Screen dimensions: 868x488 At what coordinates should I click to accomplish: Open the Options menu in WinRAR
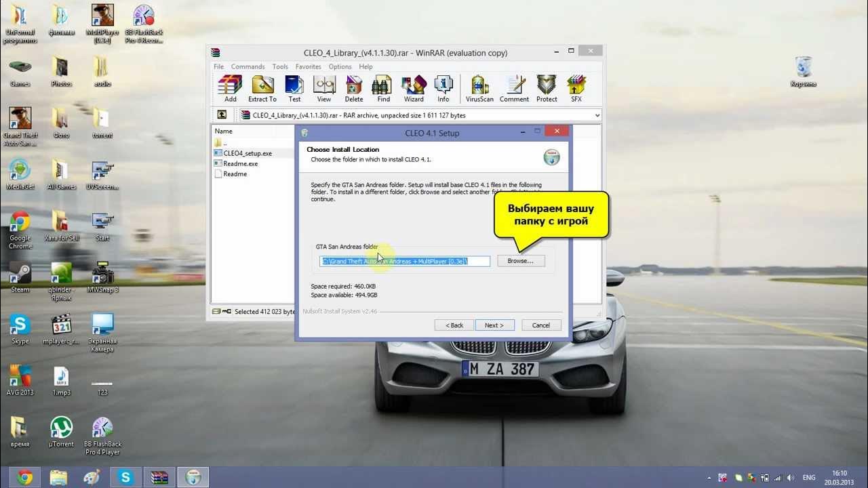(340, 66)
